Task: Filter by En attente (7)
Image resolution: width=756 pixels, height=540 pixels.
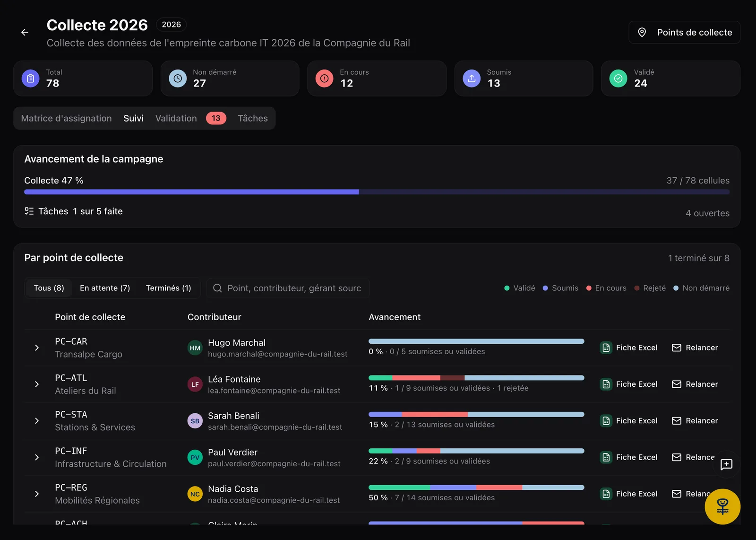Action: coord(105,288)
